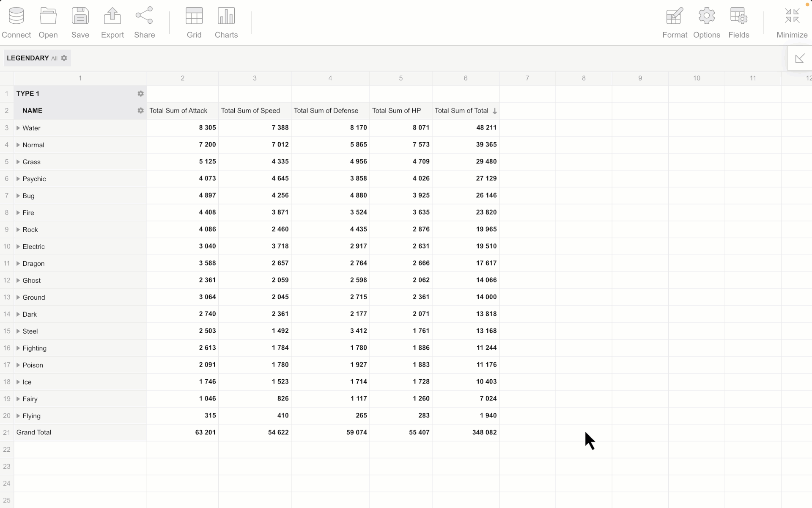Image resolution: width=812 pixels, height=508 pixels.
Task: Sort by Total Sum of Attack header
Action: 183,111
